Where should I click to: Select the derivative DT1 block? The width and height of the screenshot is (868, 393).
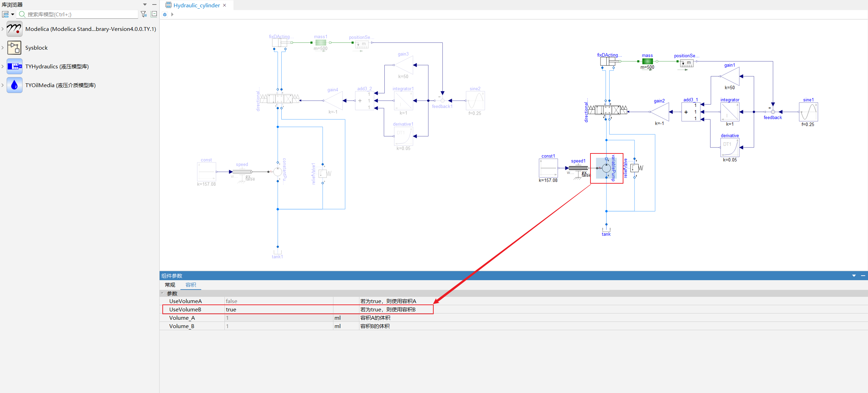tap(730, 147)
